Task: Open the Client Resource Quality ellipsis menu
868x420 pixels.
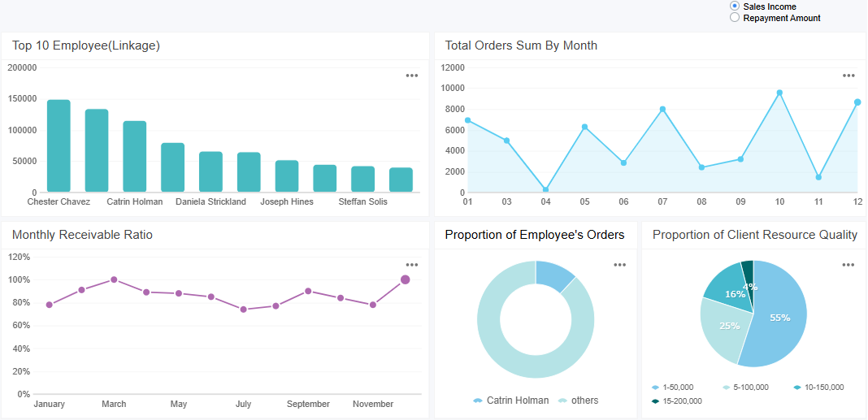Action: point(848,265)
